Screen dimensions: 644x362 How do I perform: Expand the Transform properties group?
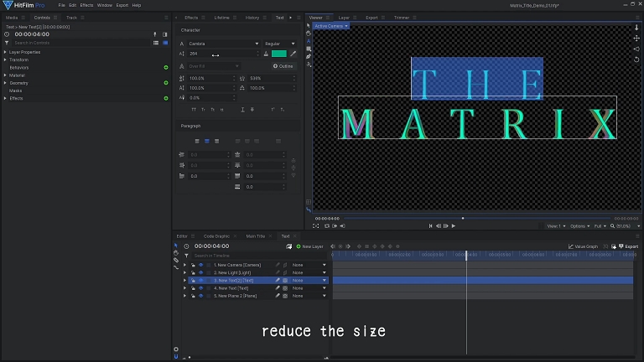point(5,59)
